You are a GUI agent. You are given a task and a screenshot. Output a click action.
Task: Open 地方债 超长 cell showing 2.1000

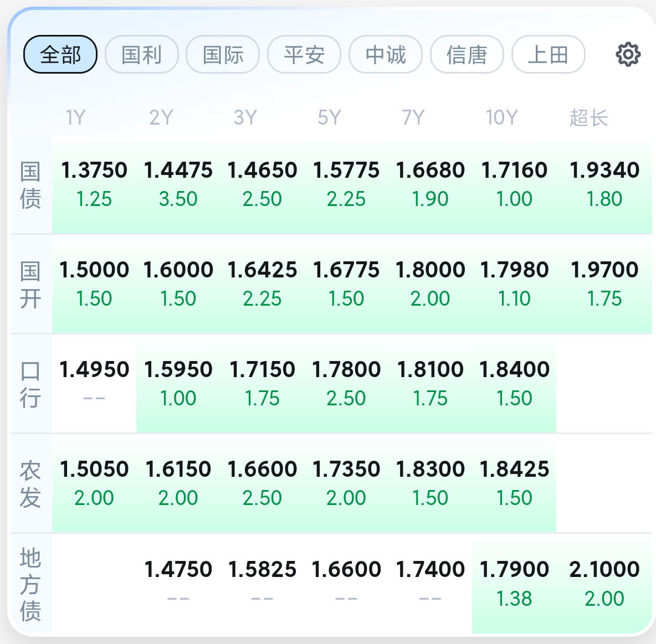(604, 583)
